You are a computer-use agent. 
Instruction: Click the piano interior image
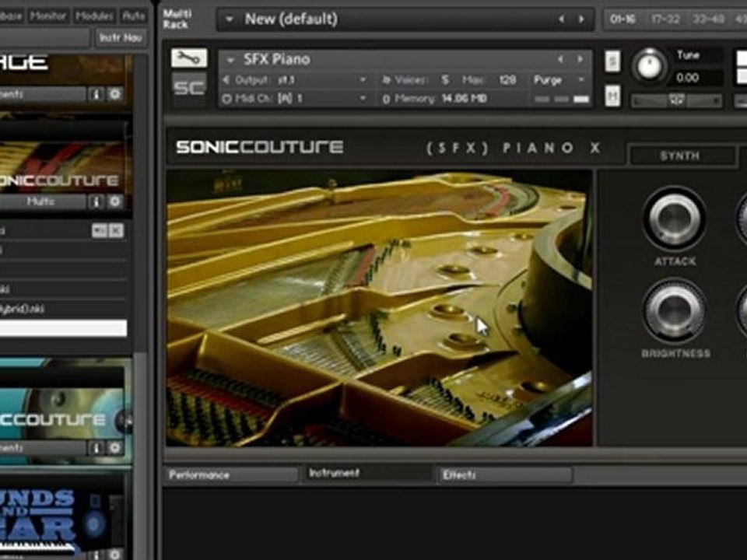point(379,309)
